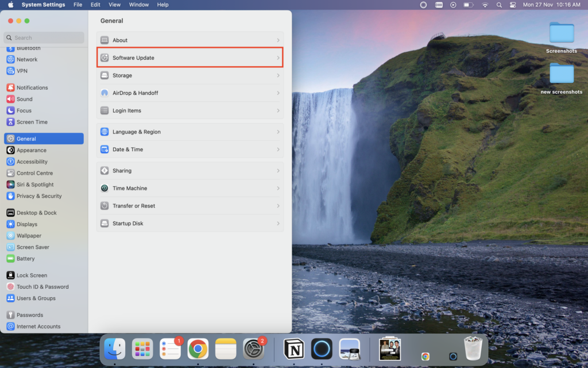This screenshot has width=588, height=368.
Task: Open Storage via its chevron arrow
Action: [278, 75]
